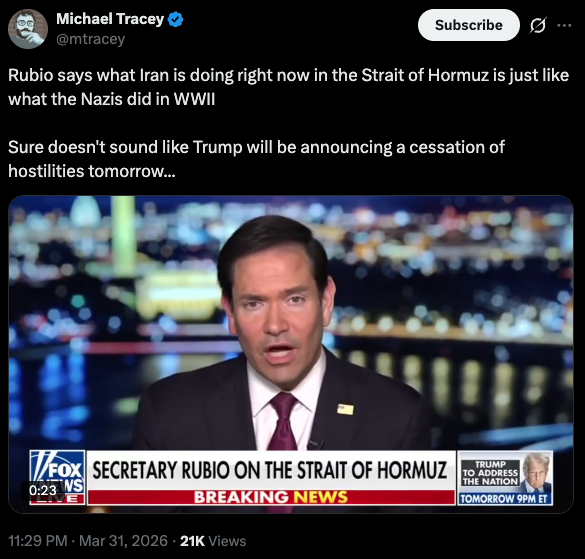The height and width of the screenshot is (559, 585).
Task: Open the 21K Views analytics
Action: (x=213, y=541)
